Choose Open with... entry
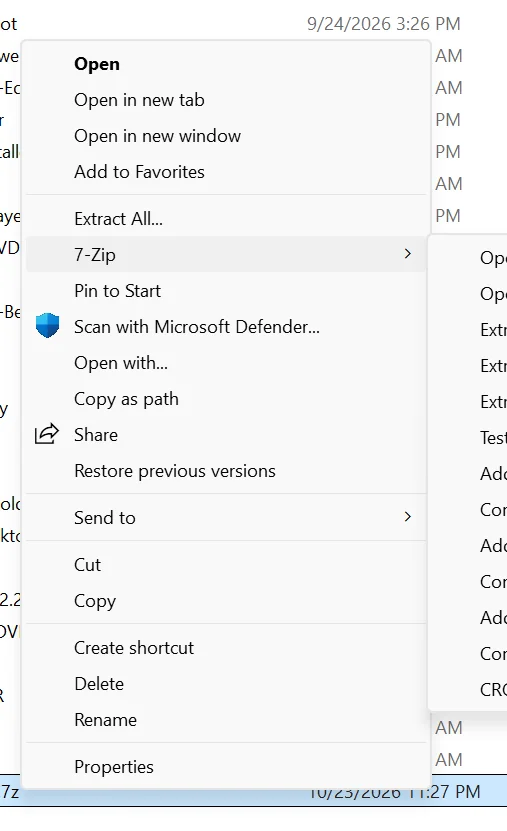The width and height of the screenshot is (507, 831). click(226, 363)
